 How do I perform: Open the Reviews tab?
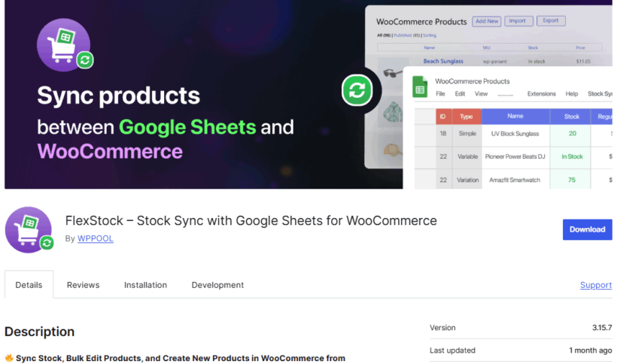point(83,285)
